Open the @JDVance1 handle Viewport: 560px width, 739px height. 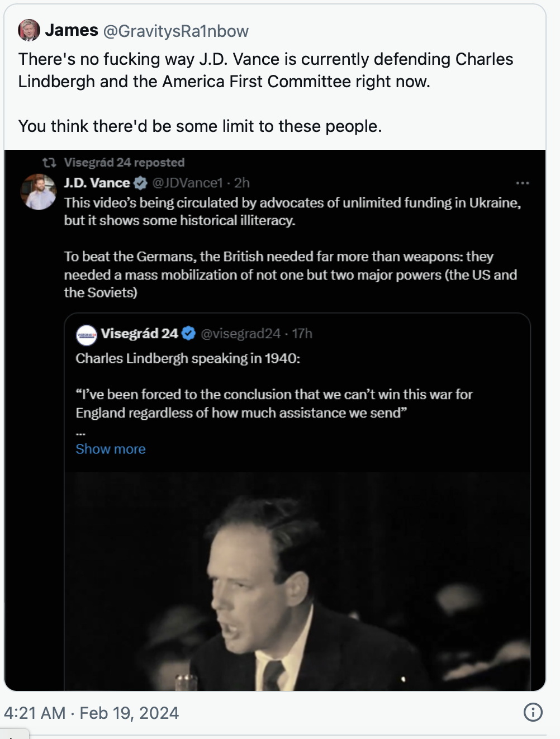click(x=187, y=183)
